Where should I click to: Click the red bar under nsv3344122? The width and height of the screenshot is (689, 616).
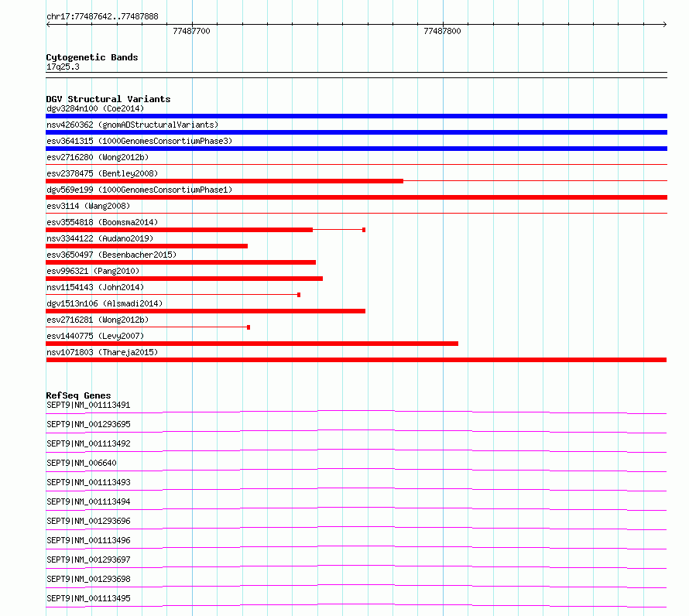[x=147, y=246]
